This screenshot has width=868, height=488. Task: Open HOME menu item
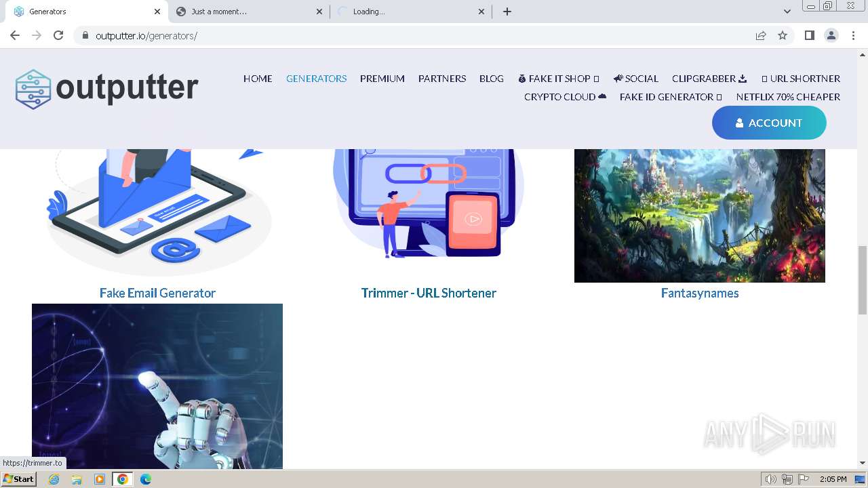258,79
